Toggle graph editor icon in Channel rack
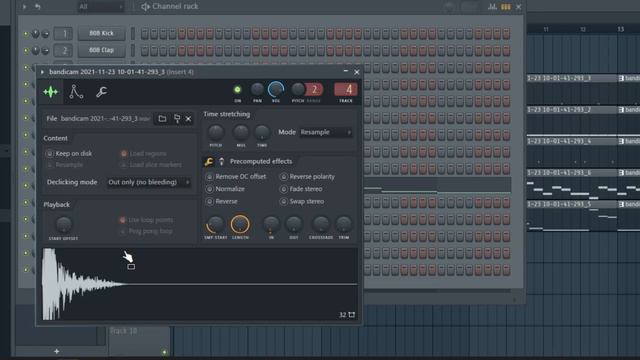 pos(492,7)
